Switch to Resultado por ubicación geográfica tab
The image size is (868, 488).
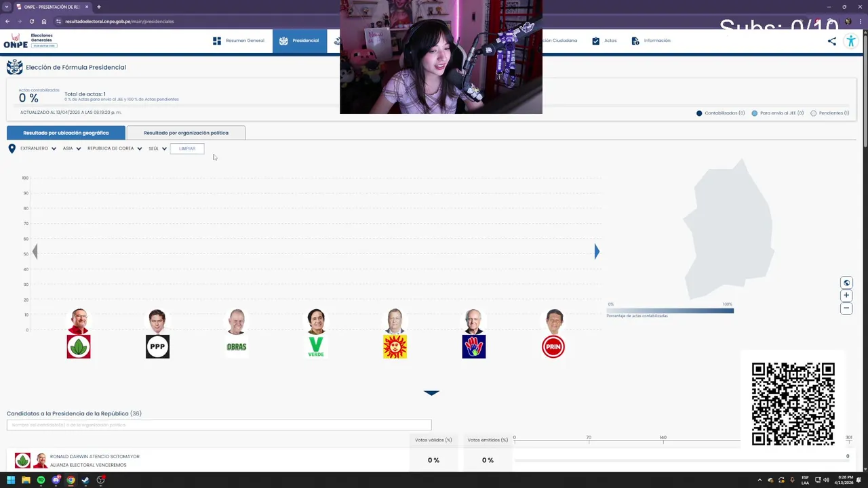66,133
